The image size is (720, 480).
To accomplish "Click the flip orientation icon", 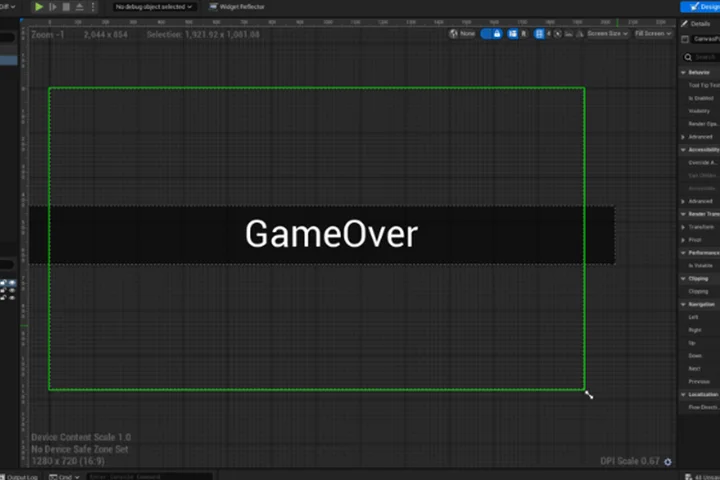I will point(580,34).
